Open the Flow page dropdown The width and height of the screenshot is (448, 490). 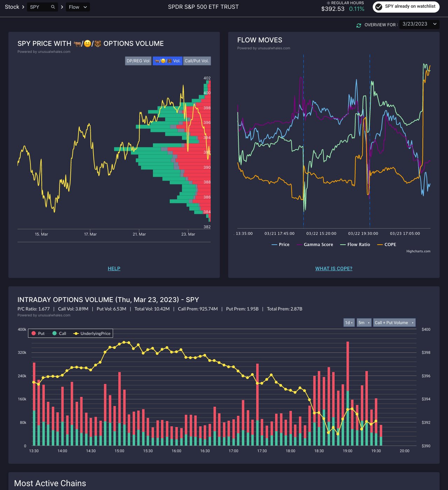point(78,7)
